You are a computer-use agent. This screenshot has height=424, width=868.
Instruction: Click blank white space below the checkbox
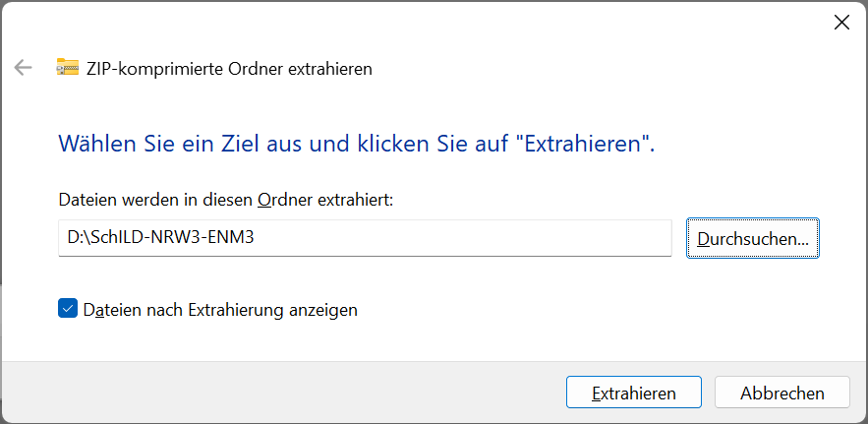387,340
